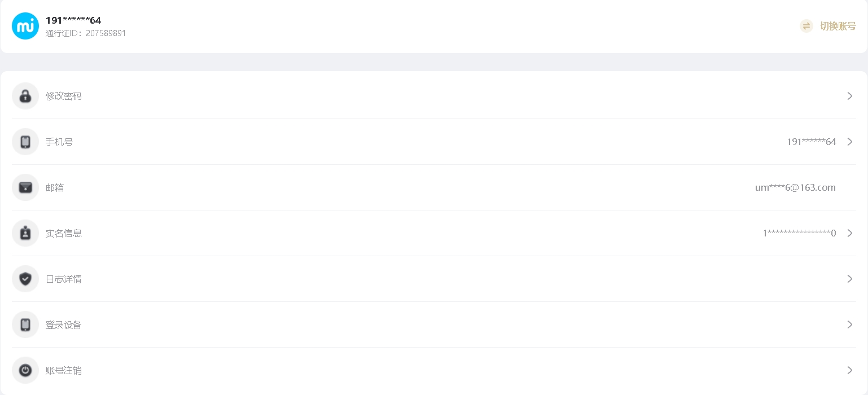Click the device icon beside 登录设备
868x395 pixels.
pos(25,324)
